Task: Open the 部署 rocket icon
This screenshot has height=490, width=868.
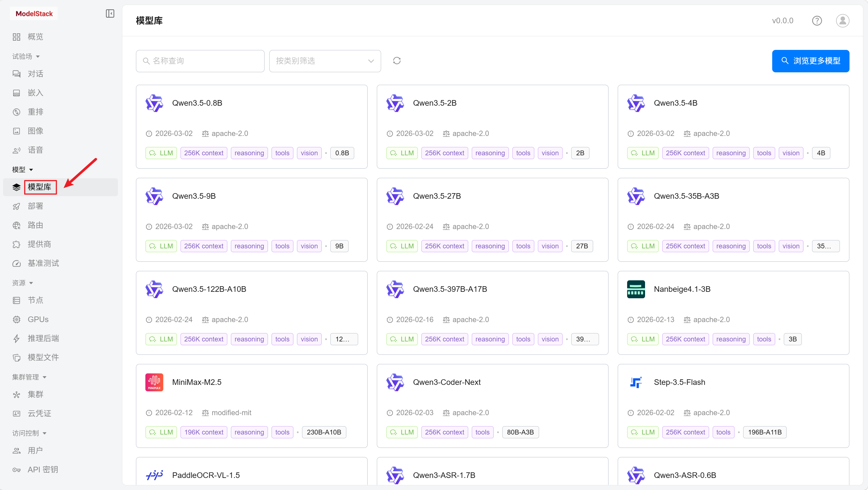Action: [16, 206]
